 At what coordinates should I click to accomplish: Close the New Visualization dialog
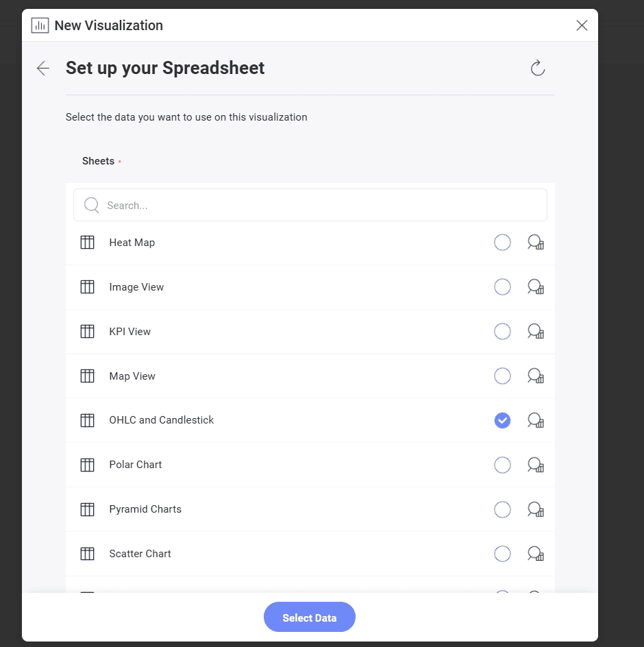[x=582, y=25]
